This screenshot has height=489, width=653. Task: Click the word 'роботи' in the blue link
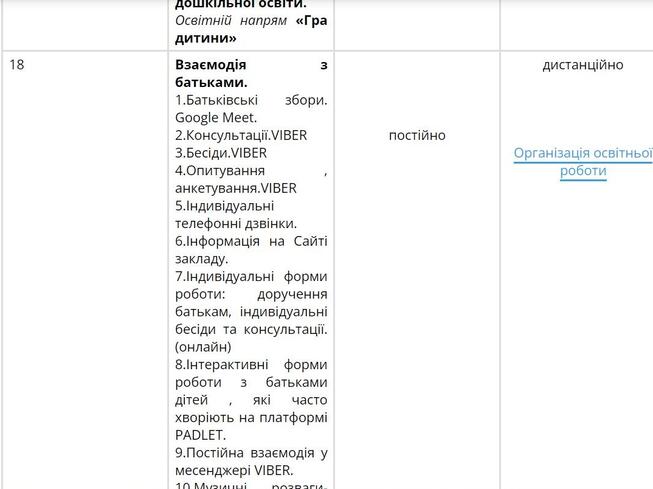pos(583,171)
